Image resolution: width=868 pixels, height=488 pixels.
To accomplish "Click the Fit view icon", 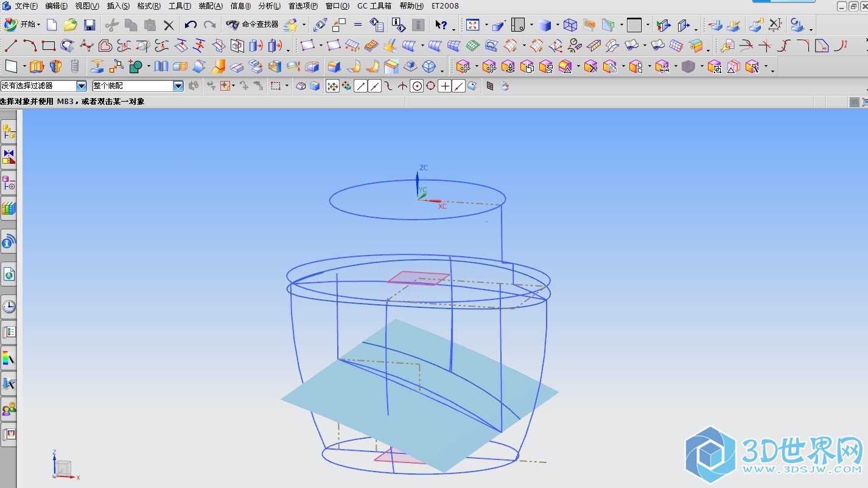I will point(473,25).
